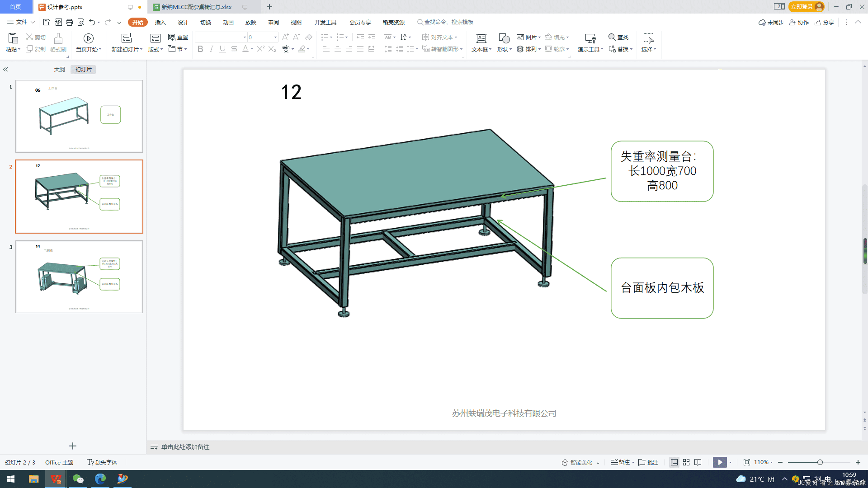Click the notes area 单击此处添加备注

(x=185, y=447)
